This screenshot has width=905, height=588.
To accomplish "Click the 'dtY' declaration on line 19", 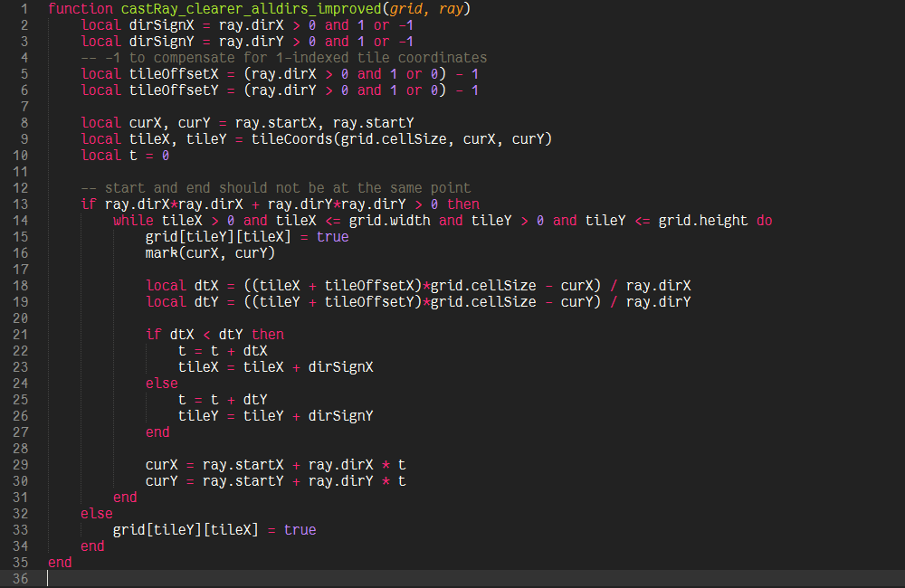I will coord(206,301).
